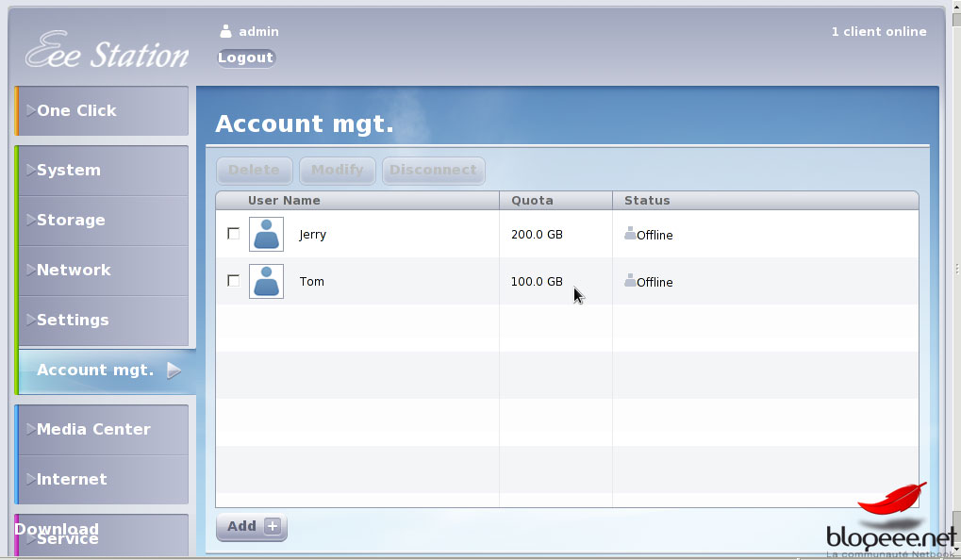Open the One Click menu

(75, 111)
